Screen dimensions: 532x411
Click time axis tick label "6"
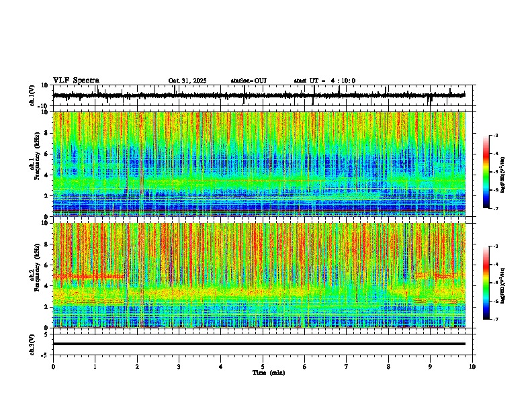pos(305,367)
